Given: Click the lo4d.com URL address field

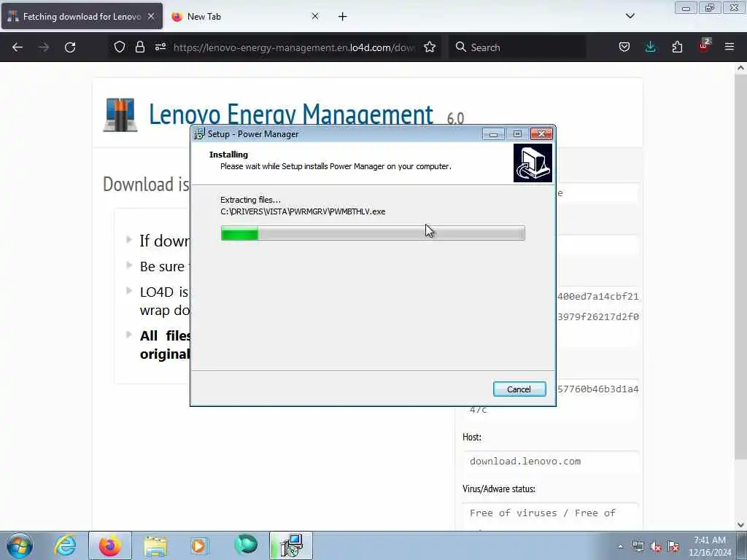Looking at the screenshot, I should pyautogui.click(x=295, y=47).
